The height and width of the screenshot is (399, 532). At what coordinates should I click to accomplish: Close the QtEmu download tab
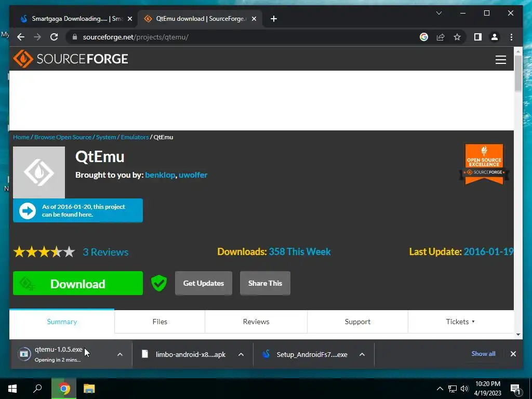coord(254,19)
